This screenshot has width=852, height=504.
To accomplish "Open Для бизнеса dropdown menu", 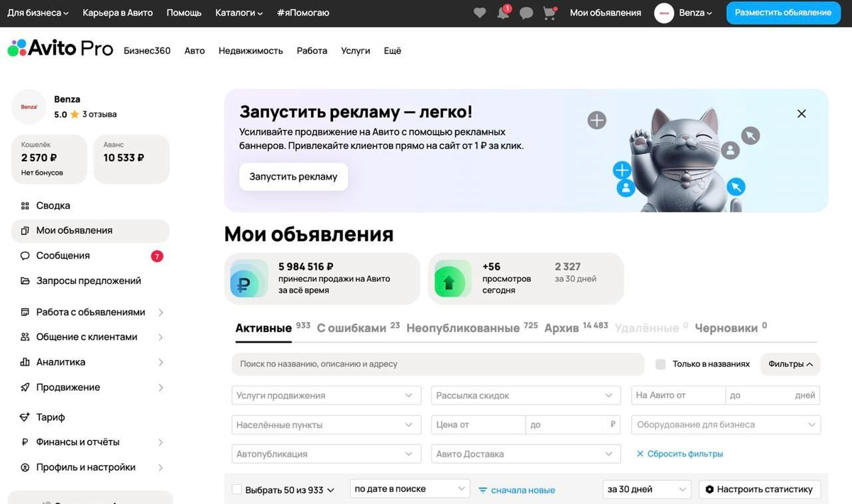I will [x=38, y=13].
